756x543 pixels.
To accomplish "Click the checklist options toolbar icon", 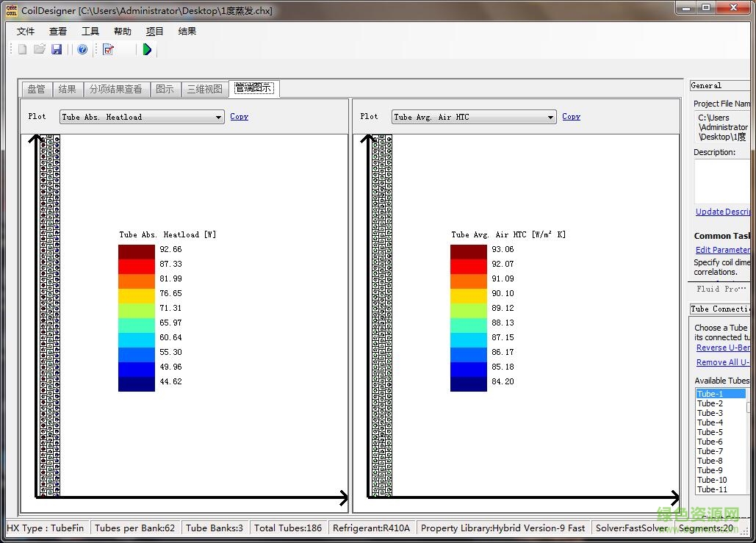I will click(109, 49).
